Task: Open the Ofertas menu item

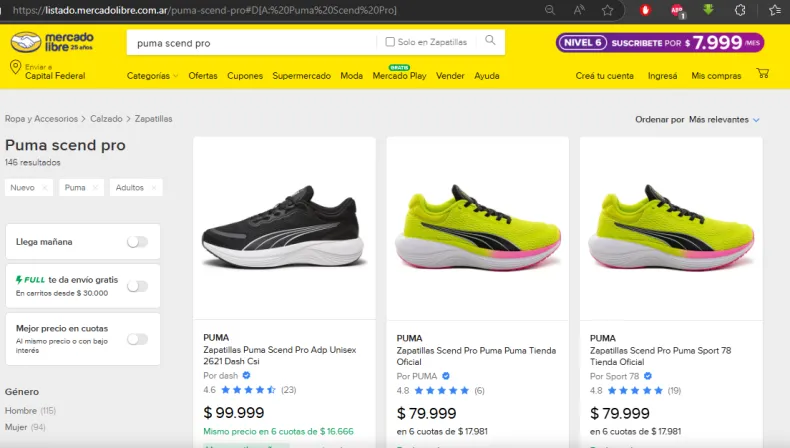Action: coord(203,76)
